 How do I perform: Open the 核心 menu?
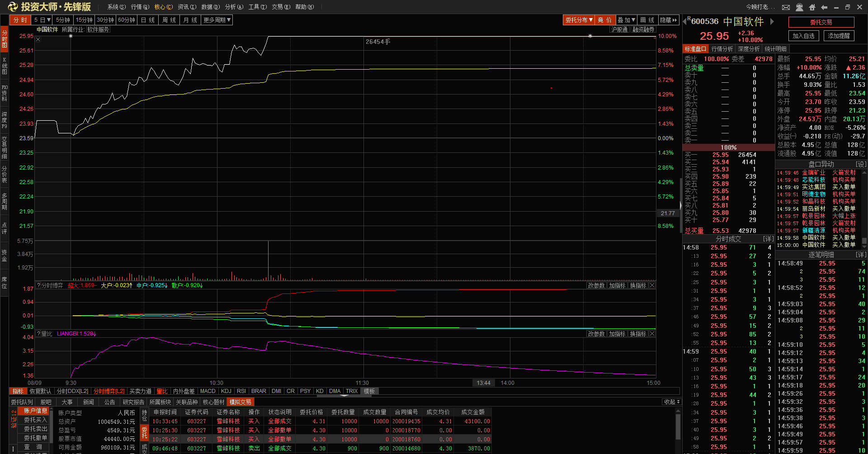[164, 7]
